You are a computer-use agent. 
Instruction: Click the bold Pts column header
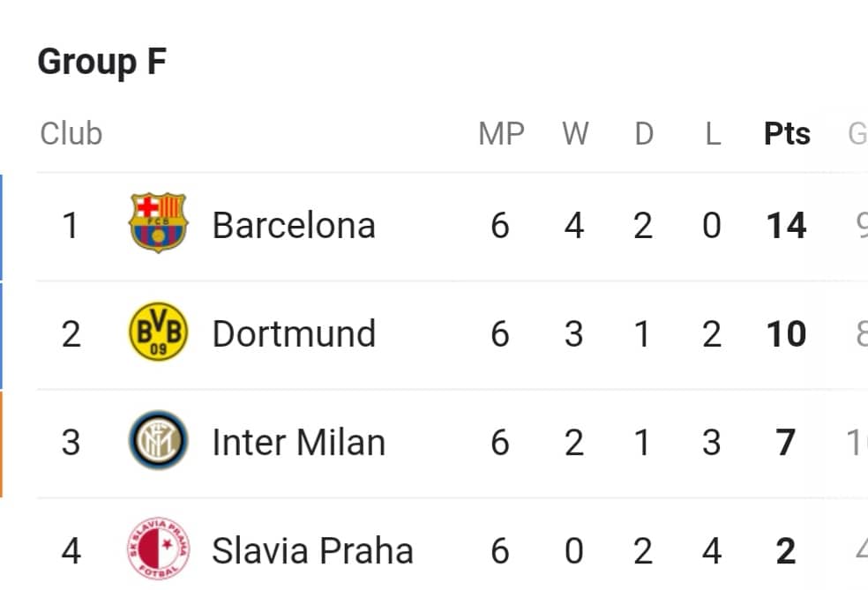[787, 134]
